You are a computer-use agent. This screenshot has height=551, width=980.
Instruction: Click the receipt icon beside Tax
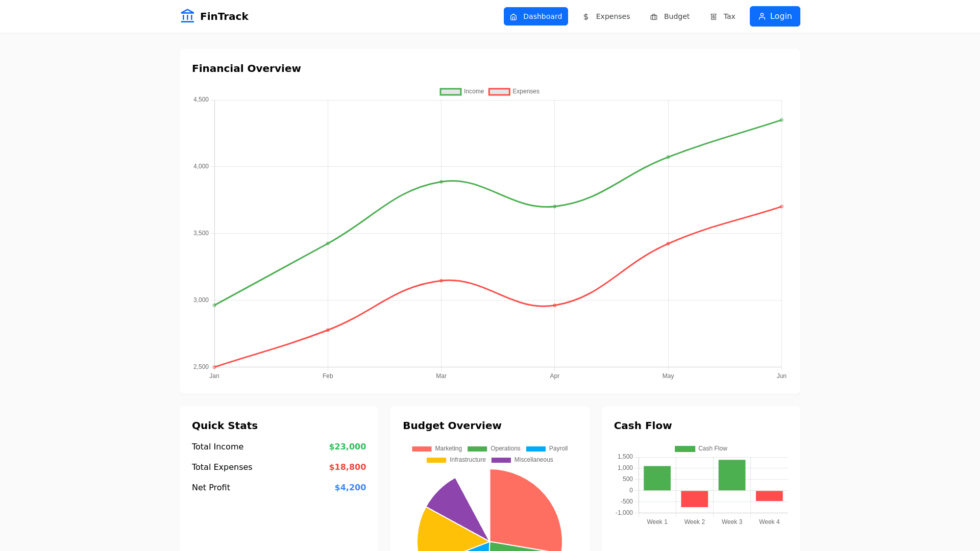coord(714,17)
